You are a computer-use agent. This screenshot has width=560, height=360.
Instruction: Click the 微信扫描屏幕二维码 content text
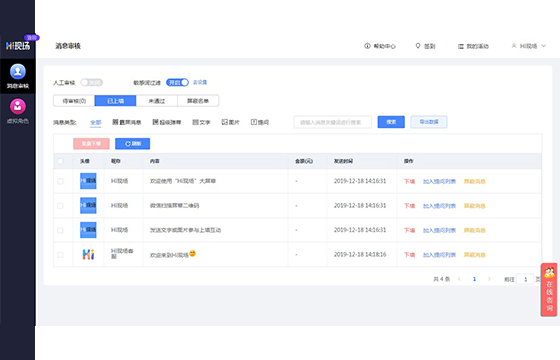coord(174,205)
